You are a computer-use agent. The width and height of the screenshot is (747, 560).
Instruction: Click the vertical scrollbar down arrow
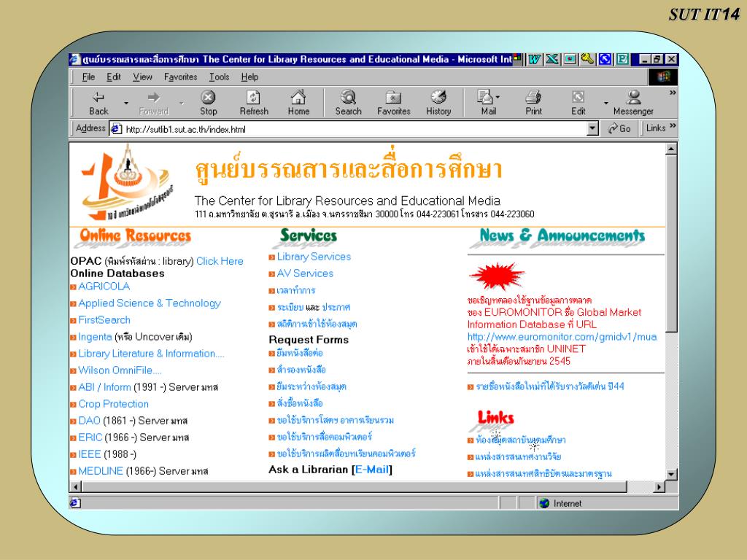[x=671, y=474]
